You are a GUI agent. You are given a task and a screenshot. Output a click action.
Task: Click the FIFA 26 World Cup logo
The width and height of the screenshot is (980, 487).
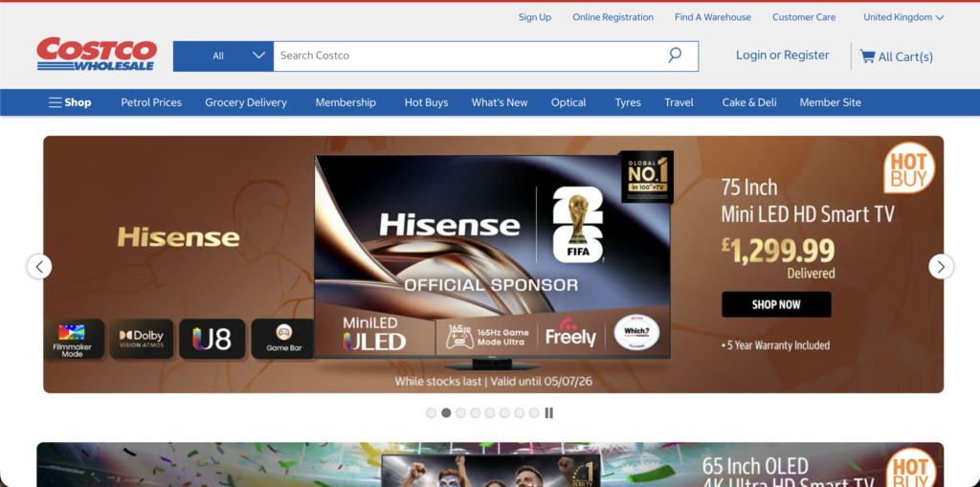pyautogui.click(x=578, y=225)
